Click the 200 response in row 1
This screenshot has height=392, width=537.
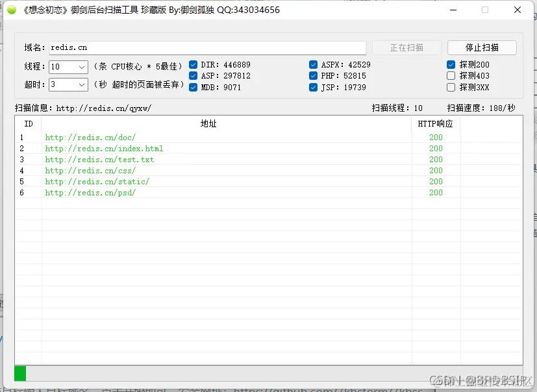pos(436,138)
